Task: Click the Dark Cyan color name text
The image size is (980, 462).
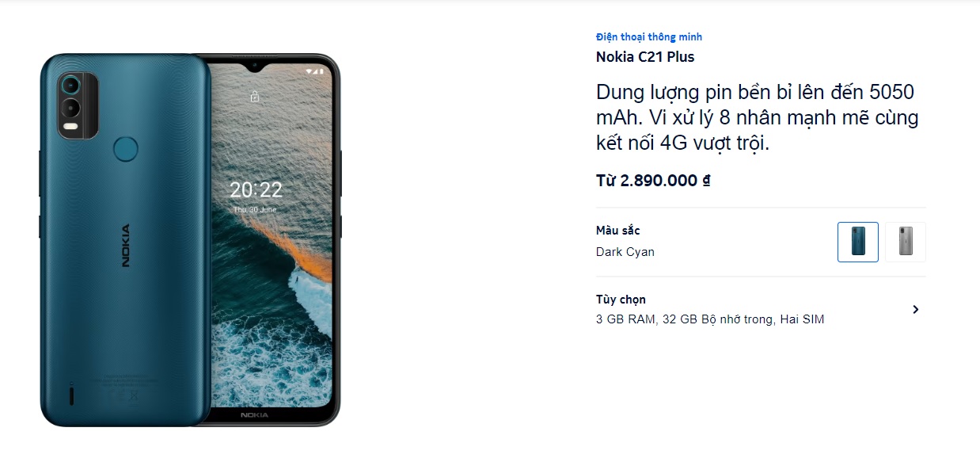Action: pos(625,252)
